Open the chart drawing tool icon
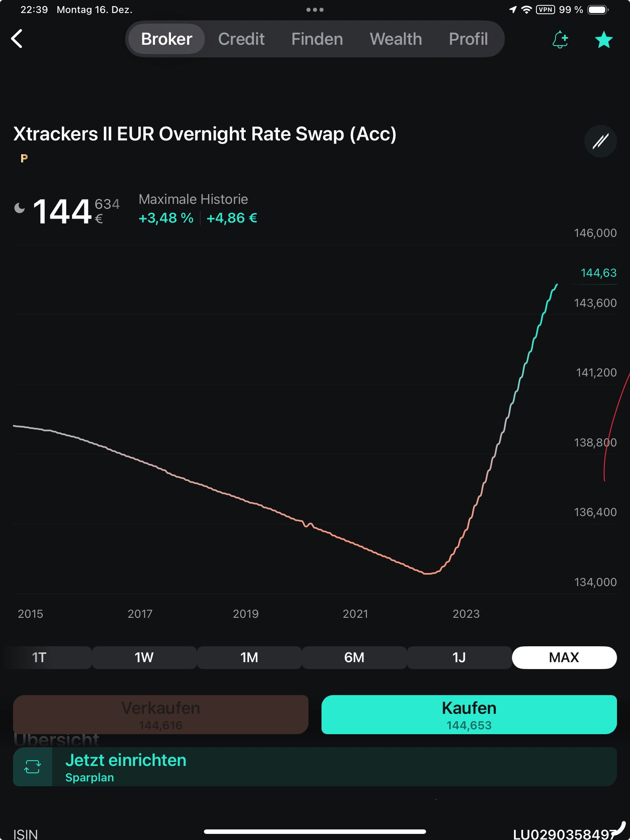 click(600, 141)
